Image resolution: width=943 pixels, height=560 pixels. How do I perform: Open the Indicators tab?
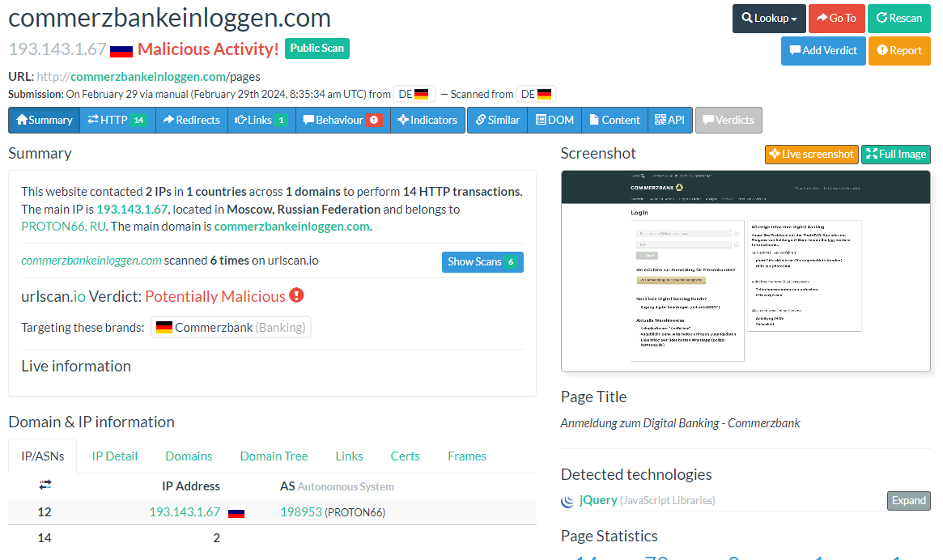[427, 120]
